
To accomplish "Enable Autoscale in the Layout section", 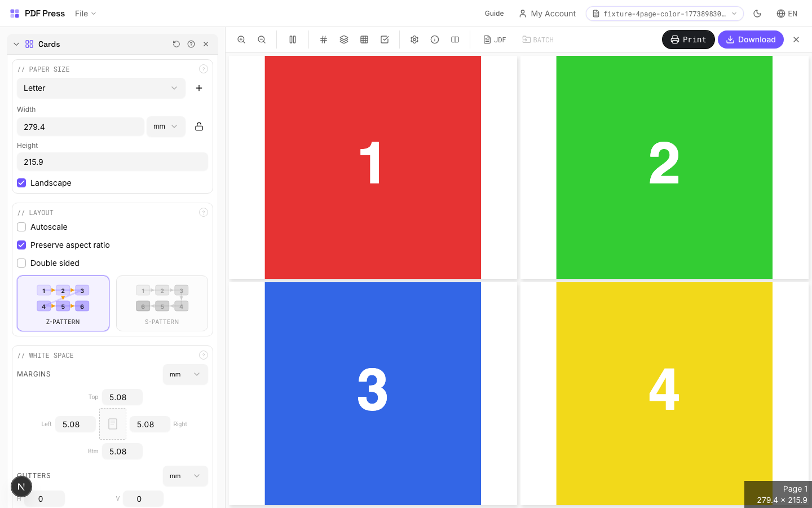I will point(21,227).
